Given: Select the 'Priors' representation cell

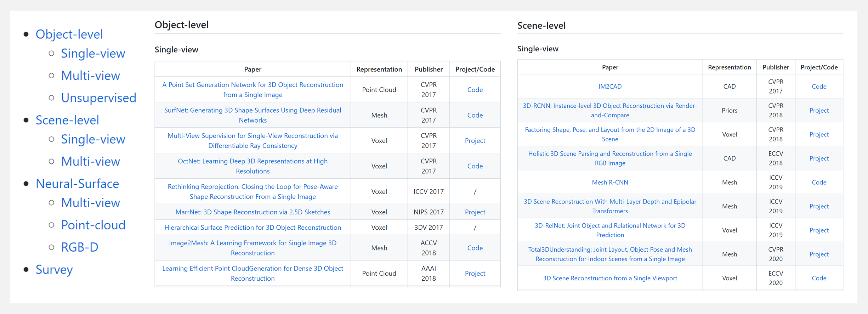Looking at the screenshot, I should (730, 111).
